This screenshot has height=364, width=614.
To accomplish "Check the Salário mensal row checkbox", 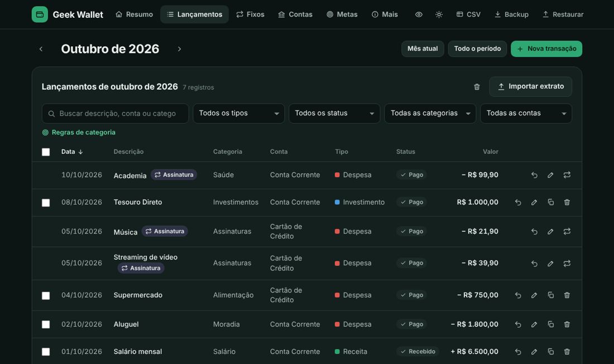I will [46, 352].
